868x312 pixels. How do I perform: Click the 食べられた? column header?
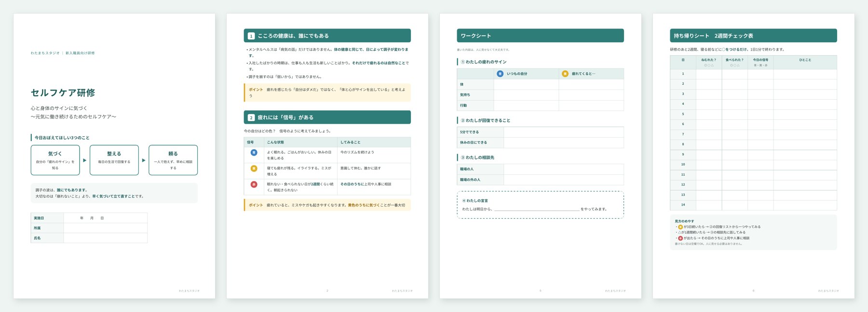(x=735, y=62)
